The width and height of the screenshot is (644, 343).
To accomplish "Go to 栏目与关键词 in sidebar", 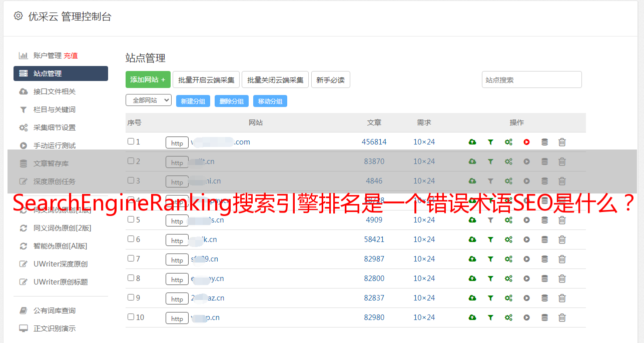I will tap(55, 109).
